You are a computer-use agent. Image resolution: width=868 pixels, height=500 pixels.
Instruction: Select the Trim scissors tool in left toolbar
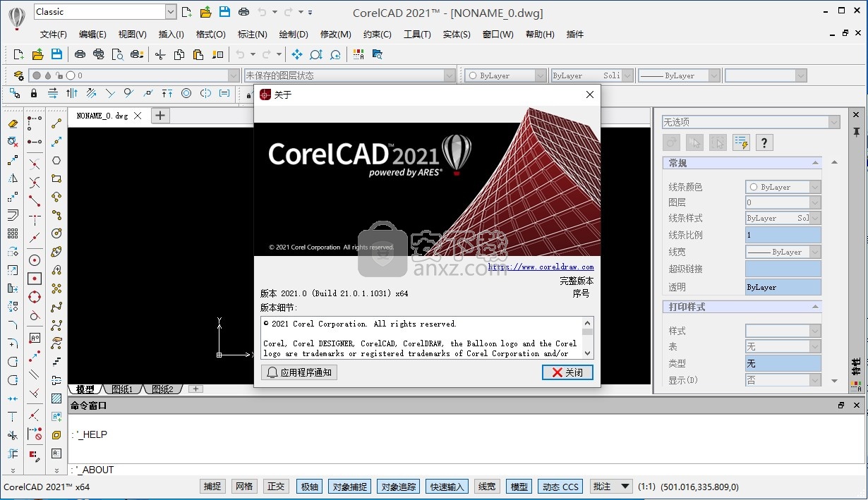click(13, 435)
